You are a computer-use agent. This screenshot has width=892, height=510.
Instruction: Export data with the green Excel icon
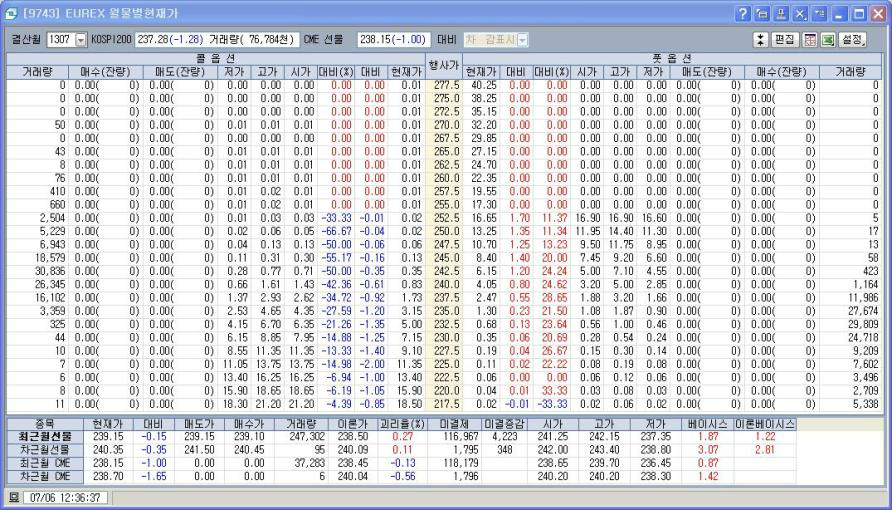[x=827, y=38]
